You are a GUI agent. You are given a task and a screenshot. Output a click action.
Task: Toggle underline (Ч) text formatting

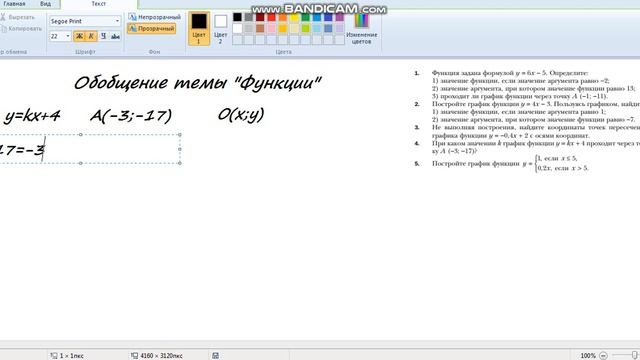click(103, 36)
